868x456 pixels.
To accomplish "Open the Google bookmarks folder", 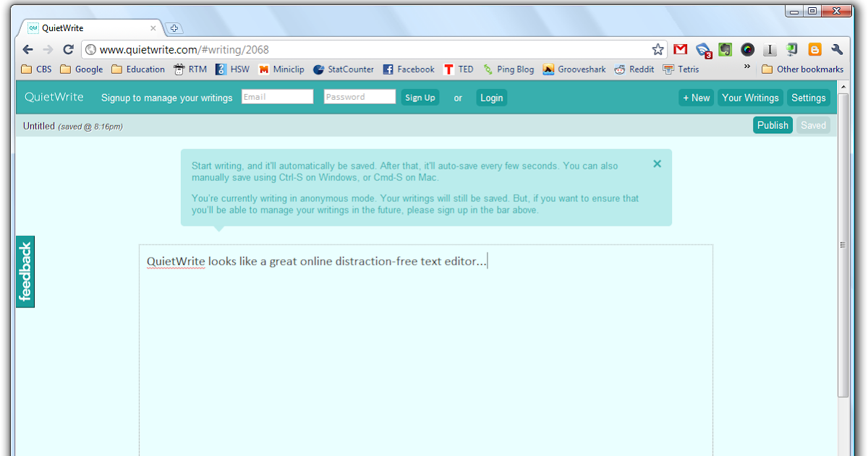I will tap(81, 69).
